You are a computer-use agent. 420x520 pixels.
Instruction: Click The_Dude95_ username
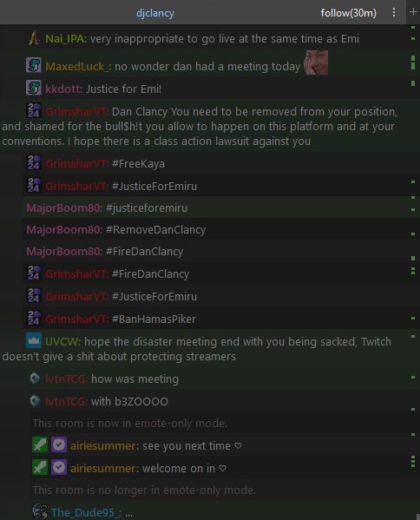[86, 513]
